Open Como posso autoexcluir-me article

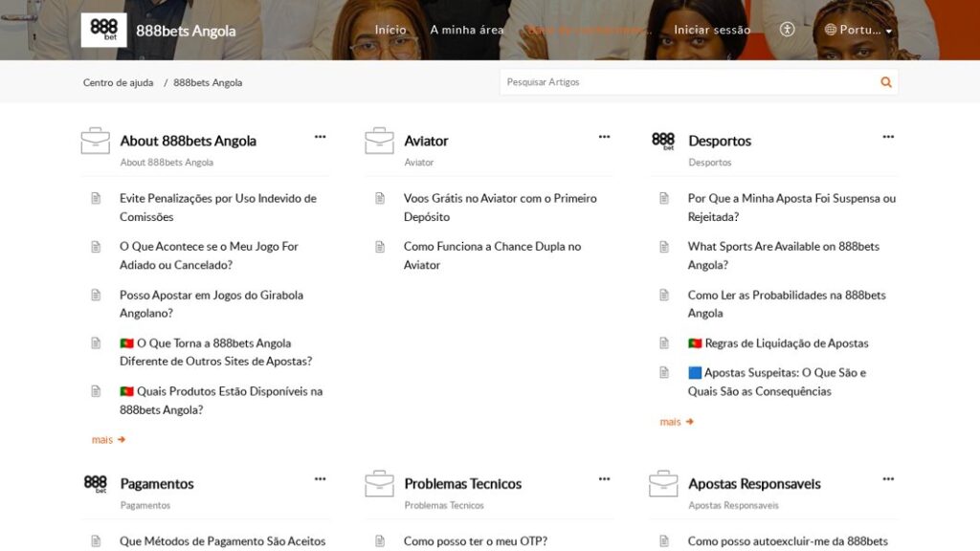click(x=788, y=541)
